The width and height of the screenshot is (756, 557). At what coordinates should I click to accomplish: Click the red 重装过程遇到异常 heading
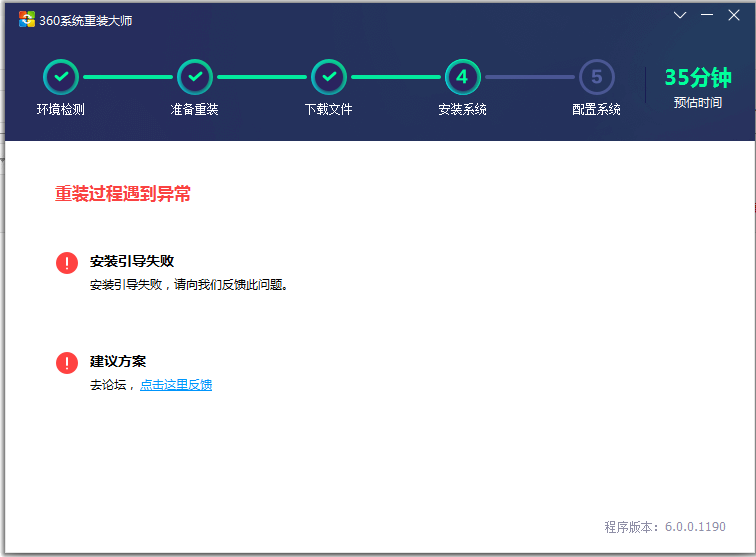tap(122, 194)
